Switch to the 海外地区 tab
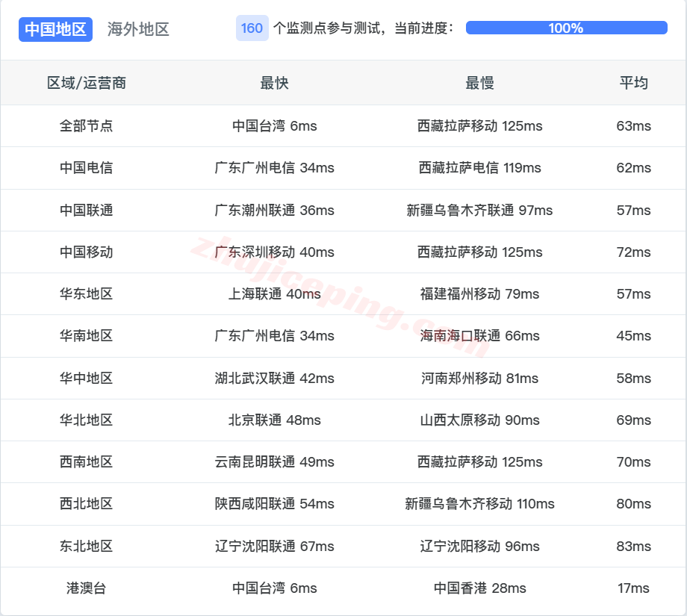Image resolution: width=687 pixels, height=616 pixels. click(137, 29)
